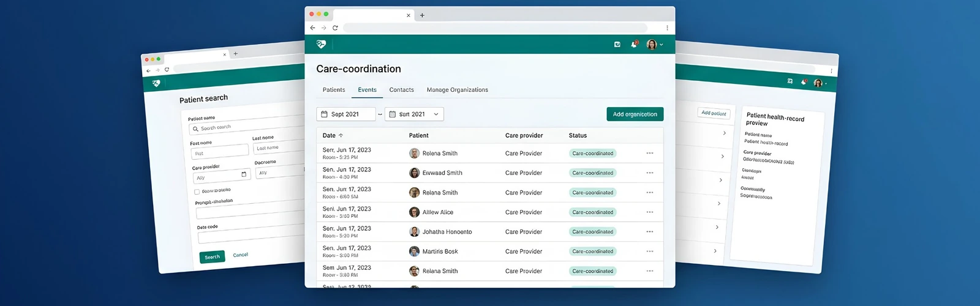
Task: Click Alllew Alice's avatar picture
Action: 415,212
